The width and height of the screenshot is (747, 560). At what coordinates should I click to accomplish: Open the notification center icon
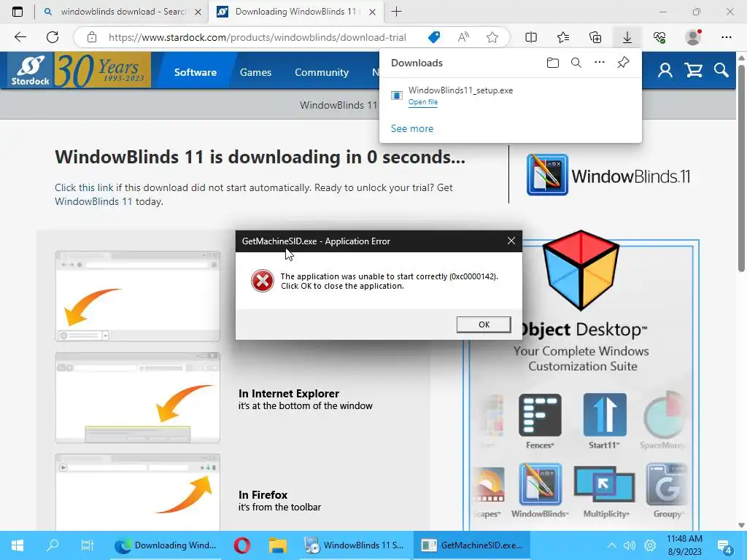coord(724,545)
